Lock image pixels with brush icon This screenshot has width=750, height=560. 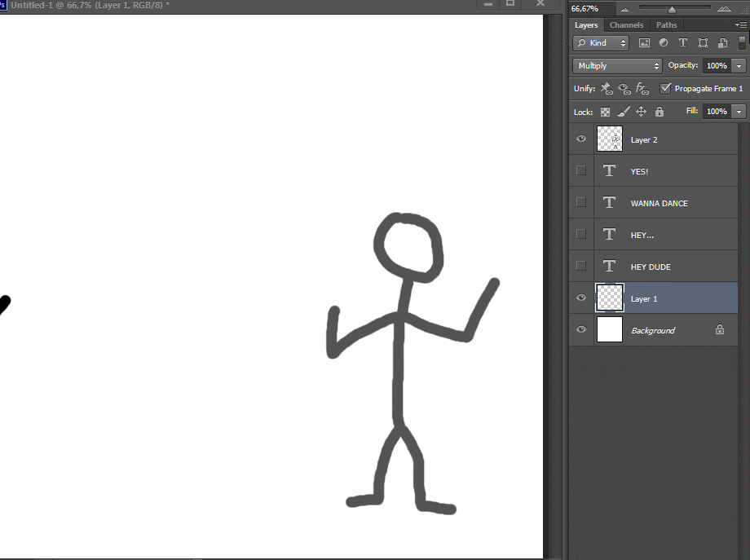click(x=623, y=112)
